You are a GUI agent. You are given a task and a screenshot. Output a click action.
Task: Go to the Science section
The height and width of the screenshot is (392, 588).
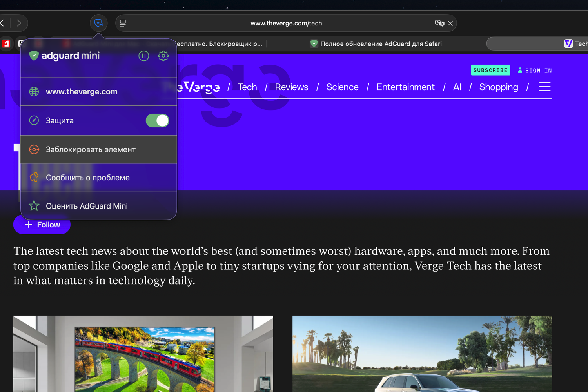pyautogui.click(x=343, y=87)
